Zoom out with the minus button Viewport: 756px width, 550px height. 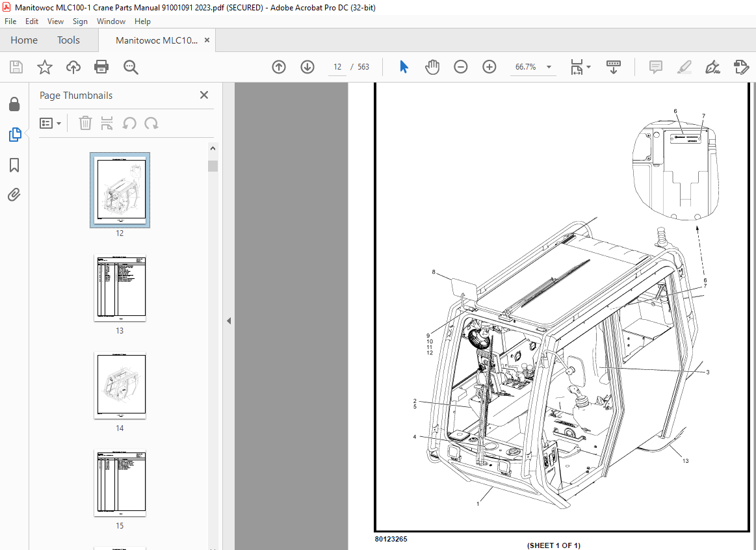[x=460, y=67]
